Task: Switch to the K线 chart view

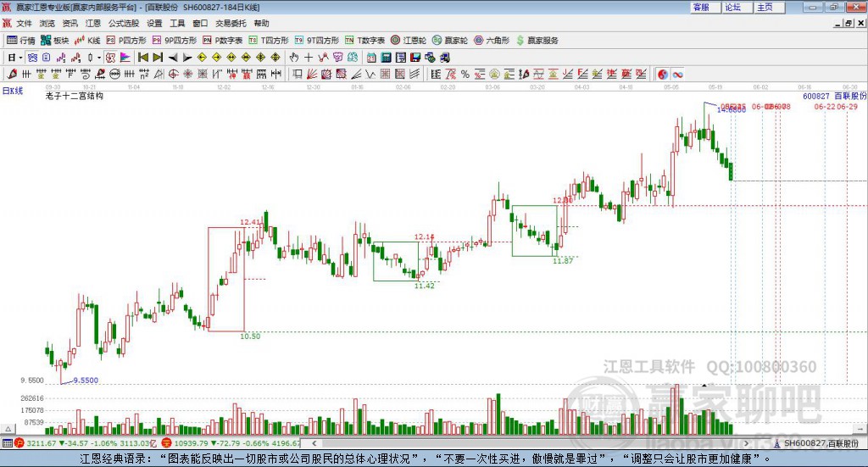Action: pyautogui.click(x=87, y=41)
